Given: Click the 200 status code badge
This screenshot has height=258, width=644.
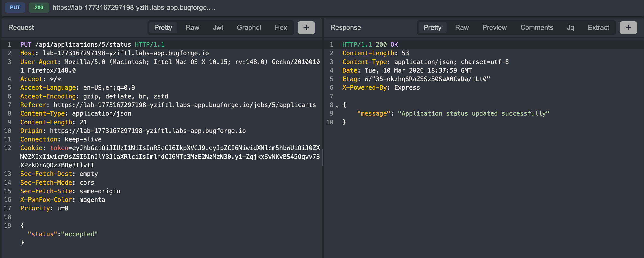Looking at the screenshot, I should coord(39,8).
